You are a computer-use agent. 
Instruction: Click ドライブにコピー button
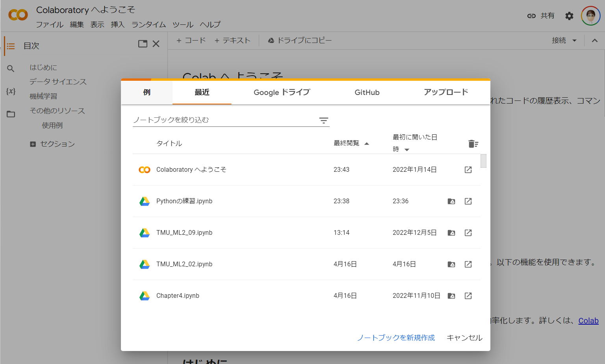click(x=300, y=41)
